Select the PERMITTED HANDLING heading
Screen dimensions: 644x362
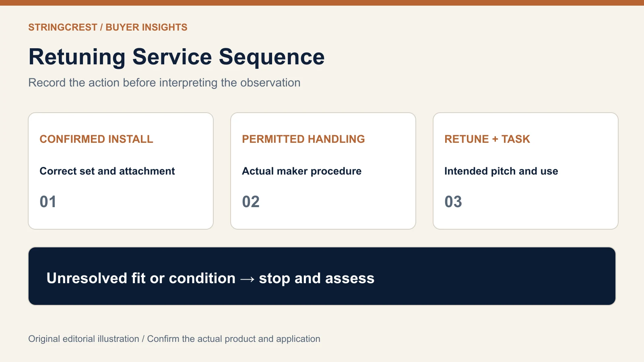(x=303, y=139)
